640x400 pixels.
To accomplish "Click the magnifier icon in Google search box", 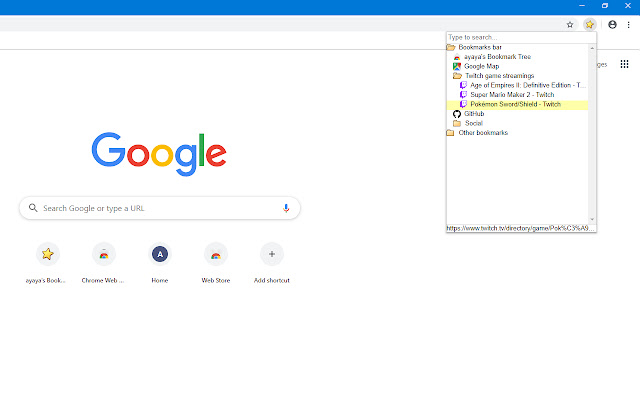I will click(x=33, y=208).
